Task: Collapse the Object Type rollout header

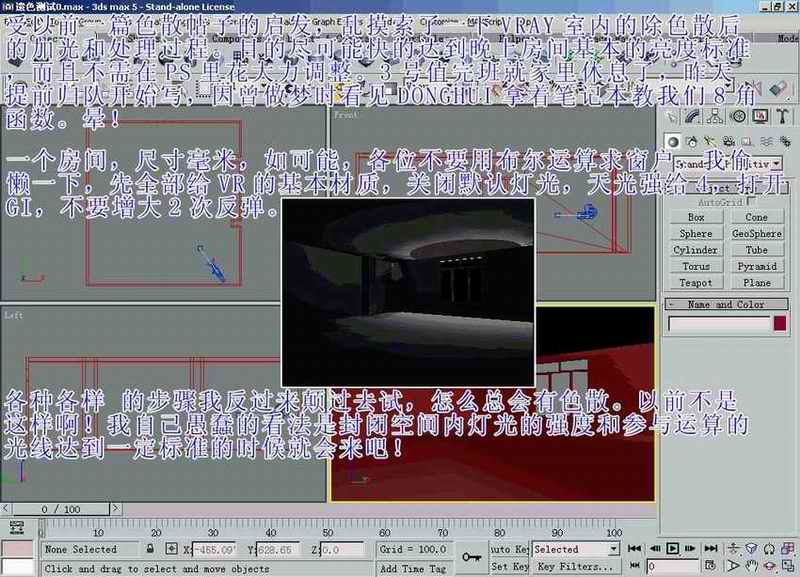Action: pos(727,188)
